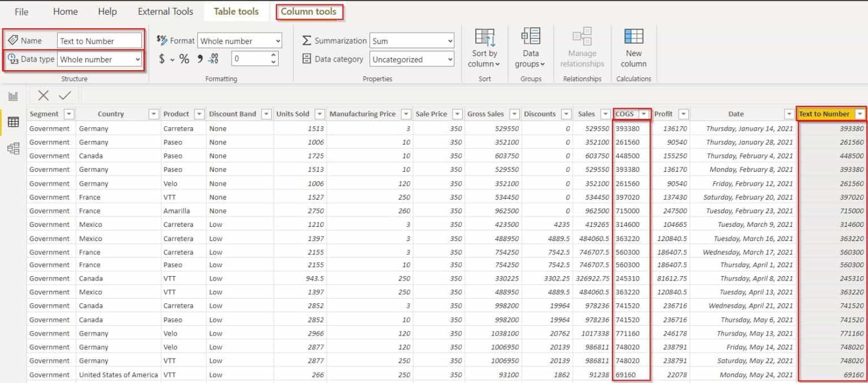868x383 pixels.
Task: Click the United States of America cell
Action: click(119, 375)
